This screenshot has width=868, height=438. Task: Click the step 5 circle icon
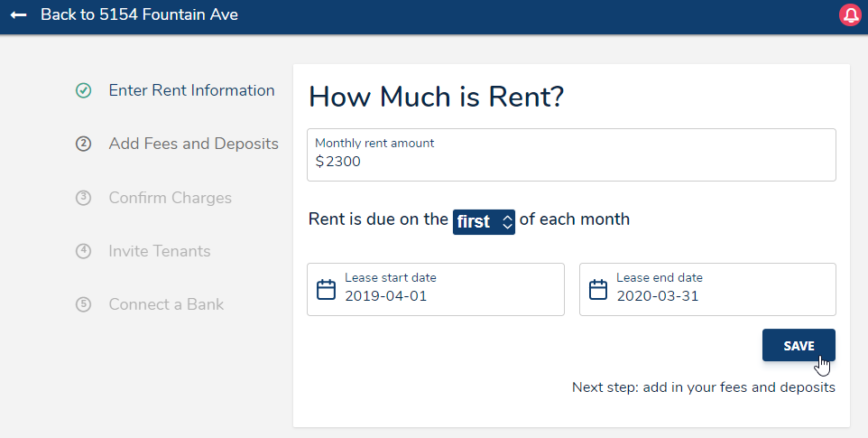pos(83,304)
